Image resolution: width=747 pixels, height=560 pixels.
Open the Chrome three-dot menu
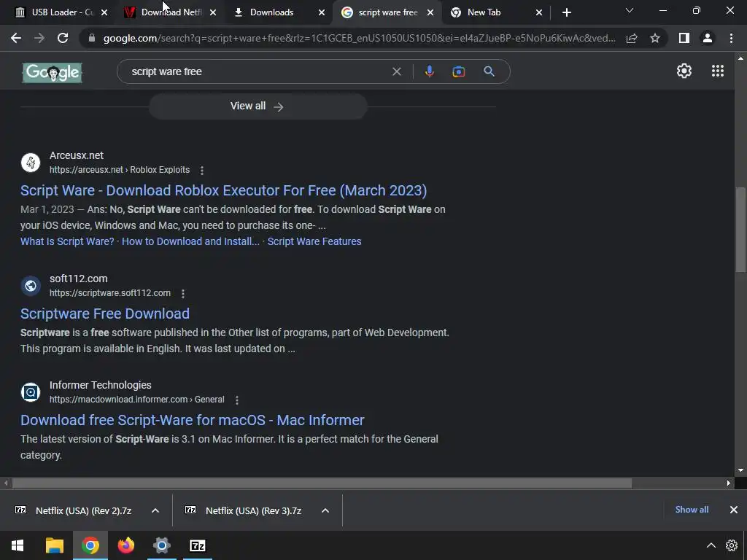731,38
